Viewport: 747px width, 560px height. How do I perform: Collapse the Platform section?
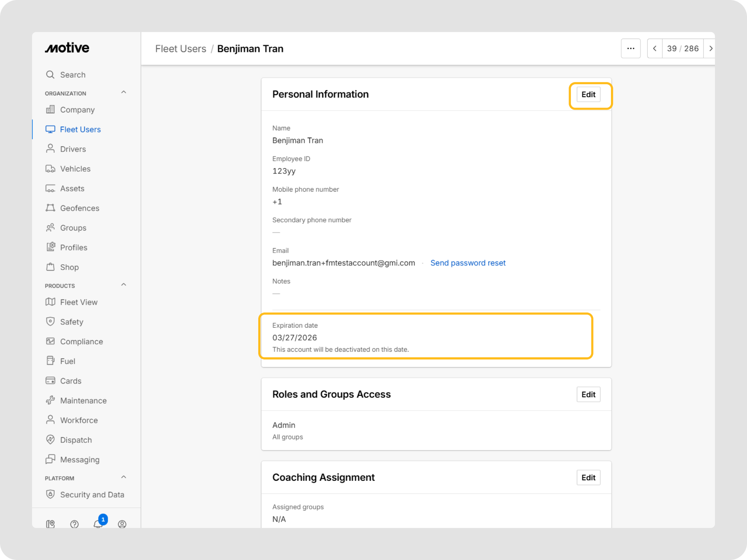(124, 478)
